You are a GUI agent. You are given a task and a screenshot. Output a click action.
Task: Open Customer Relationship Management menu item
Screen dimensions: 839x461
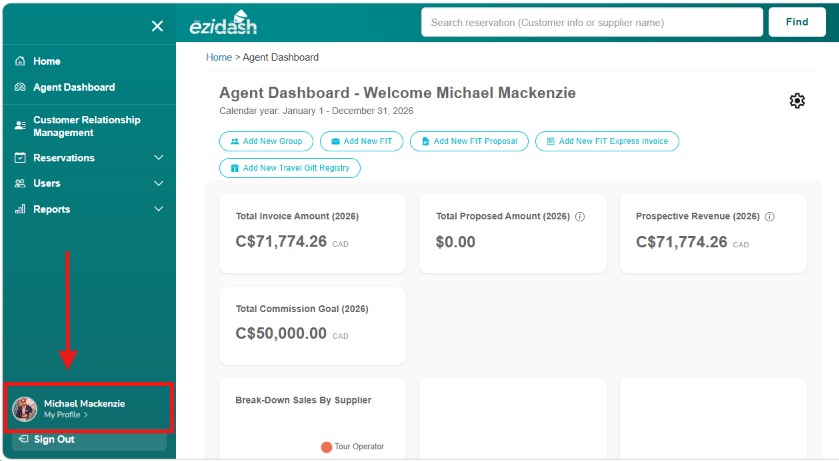(89, 126)
